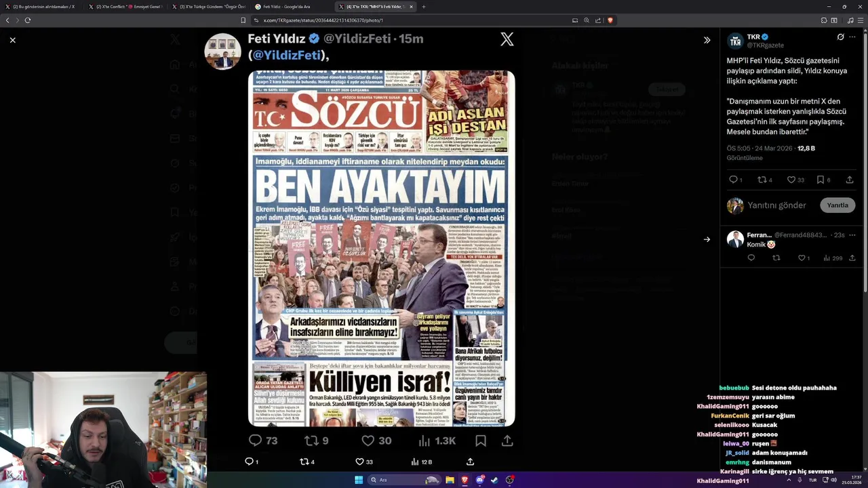Viewport: 868px width, 488px height.
Task: Reply icon in TKR tweet sidebar
Action: [736, 180]
